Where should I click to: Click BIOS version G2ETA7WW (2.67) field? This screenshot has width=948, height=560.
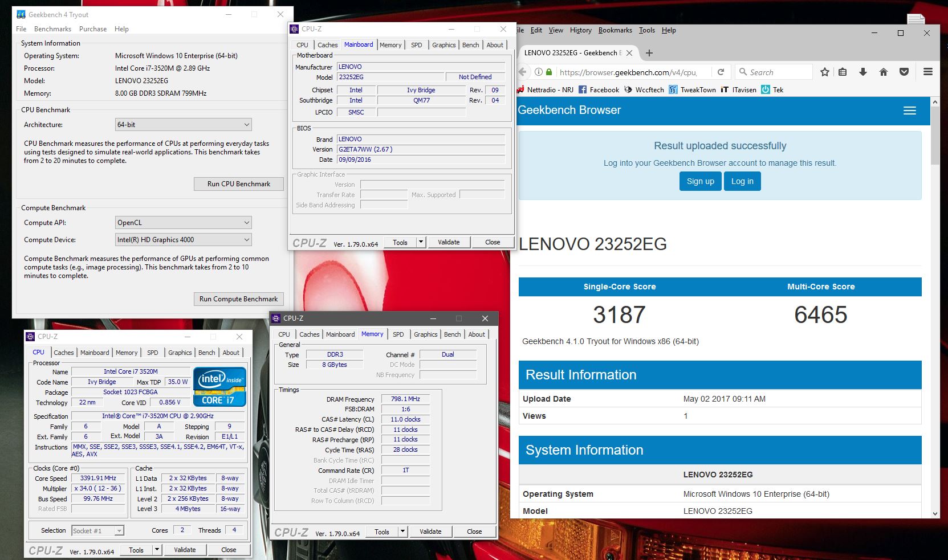point(421,149)
